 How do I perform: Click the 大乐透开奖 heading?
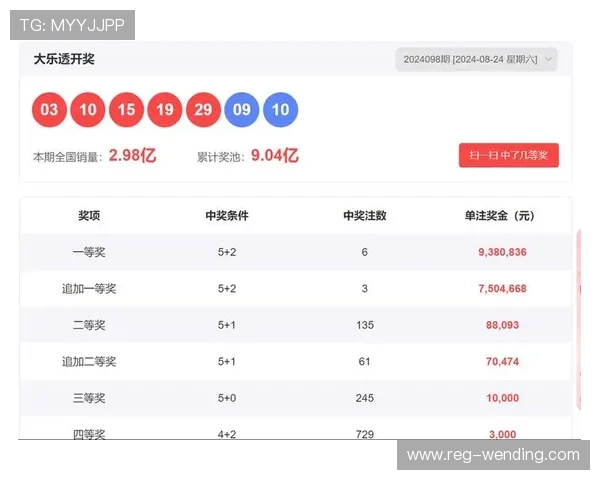point(64,59)
